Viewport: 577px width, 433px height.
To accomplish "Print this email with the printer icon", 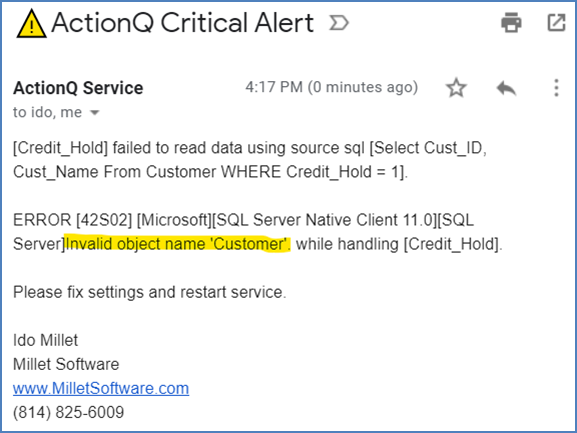I will coord(511,22).
